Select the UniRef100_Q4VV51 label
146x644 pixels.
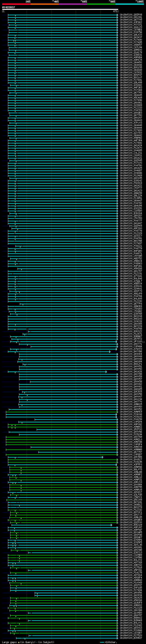(x=131, y=366)
